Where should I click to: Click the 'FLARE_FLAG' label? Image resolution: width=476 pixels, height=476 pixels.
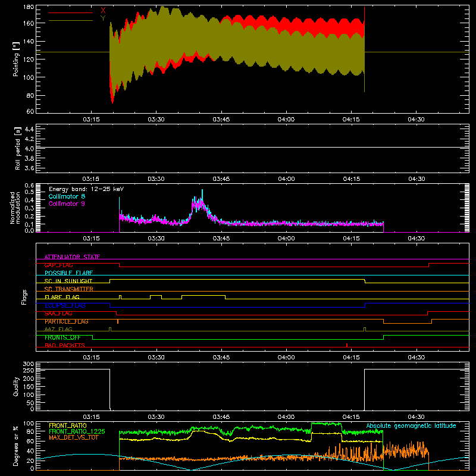click(x=62, y=297)
